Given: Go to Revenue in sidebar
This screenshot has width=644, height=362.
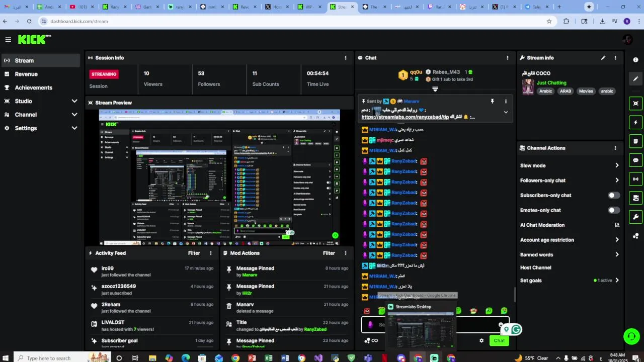Looking at the screenshot, I should 40,74.
